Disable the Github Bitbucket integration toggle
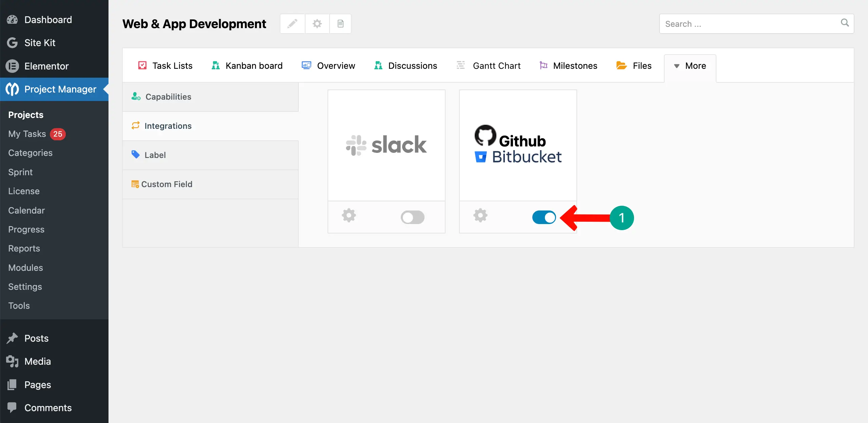The height and width of the screenshot is (423, 868). coord(544,217)
